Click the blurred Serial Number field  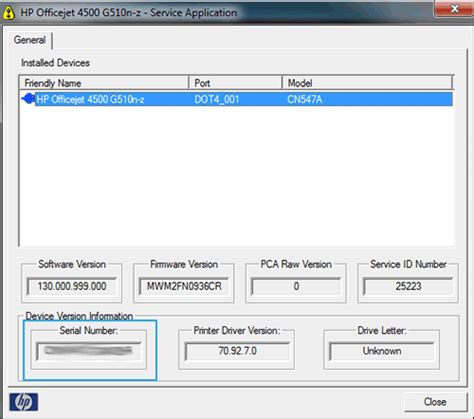[89, 351]
